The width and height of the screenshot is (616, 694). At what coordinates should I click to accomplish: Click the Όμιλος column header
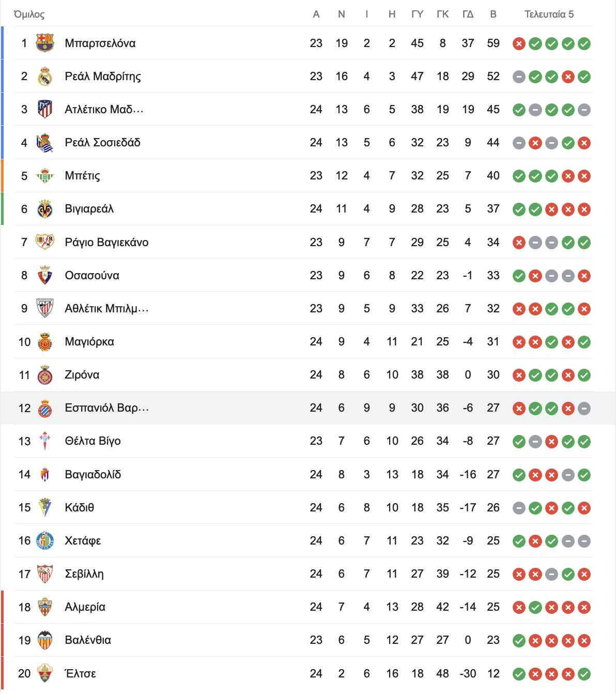pos(29,14)
